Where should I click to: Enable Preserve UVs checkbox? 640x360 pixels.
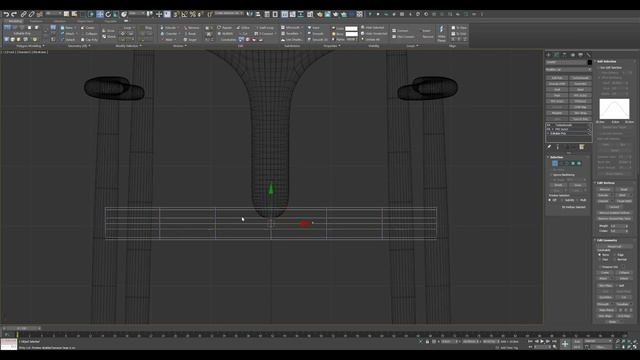click(600, 267)
